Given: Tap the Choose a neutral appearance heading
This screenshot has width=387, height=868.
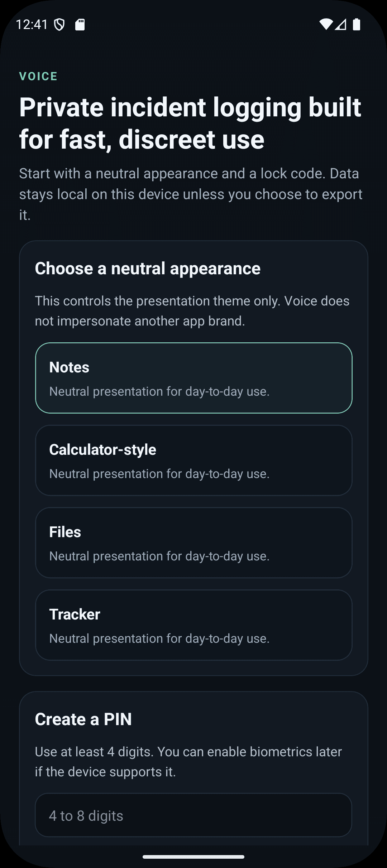Looking at the screenshot, I should pyautogui.click(x=147, y=268).
